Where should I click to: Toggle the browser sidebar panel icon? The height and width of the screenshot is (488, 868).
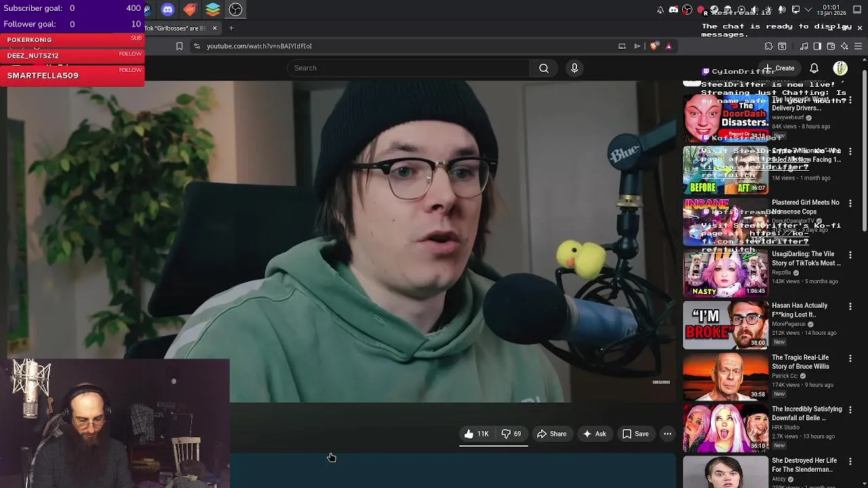(x=817, y=46)
